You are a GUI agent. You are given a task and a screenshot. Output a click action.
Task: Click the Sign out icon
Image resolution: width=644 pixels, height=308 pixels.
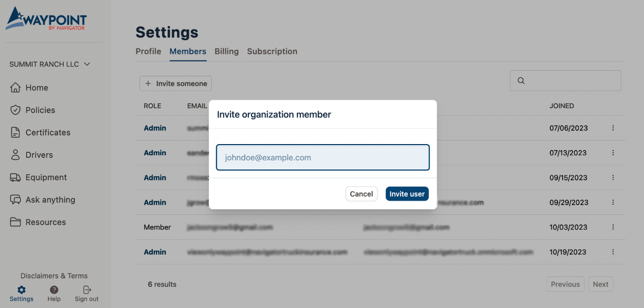tap(87, 290)
